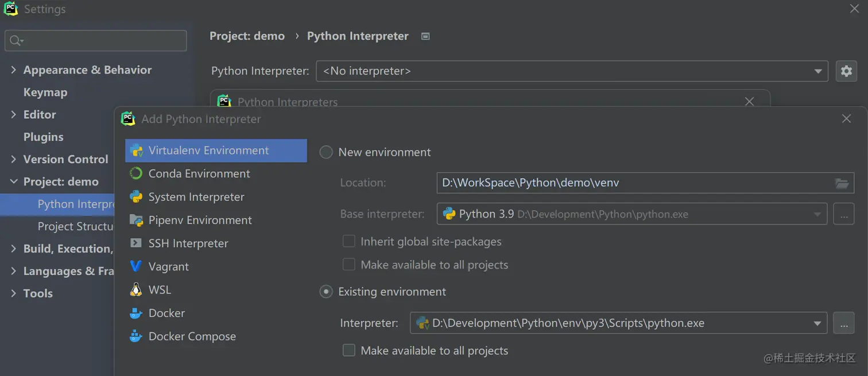Select Docker Compose interpreter type
Image resolution: width=868 pixels, height=376 pixels.
[x=192, y=336]
